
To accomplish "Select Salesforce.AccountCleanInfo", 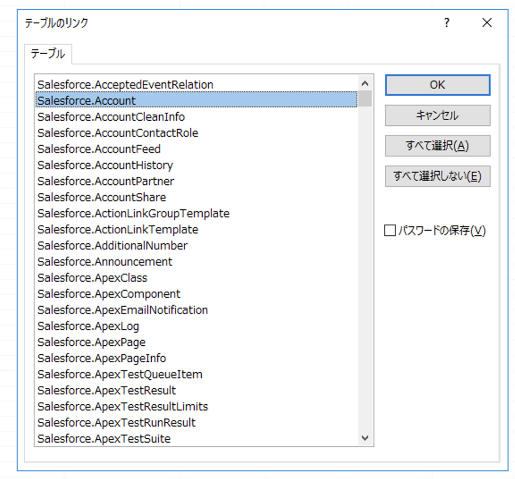I will tap(197, 117).
